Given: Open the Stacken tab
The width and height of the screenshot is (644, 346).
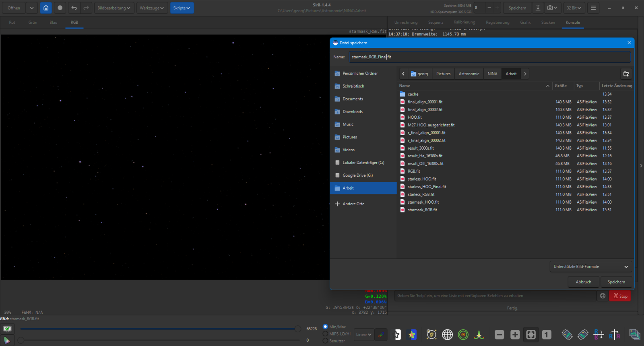Looking at the screenshot, I should [x=548, y=23].
